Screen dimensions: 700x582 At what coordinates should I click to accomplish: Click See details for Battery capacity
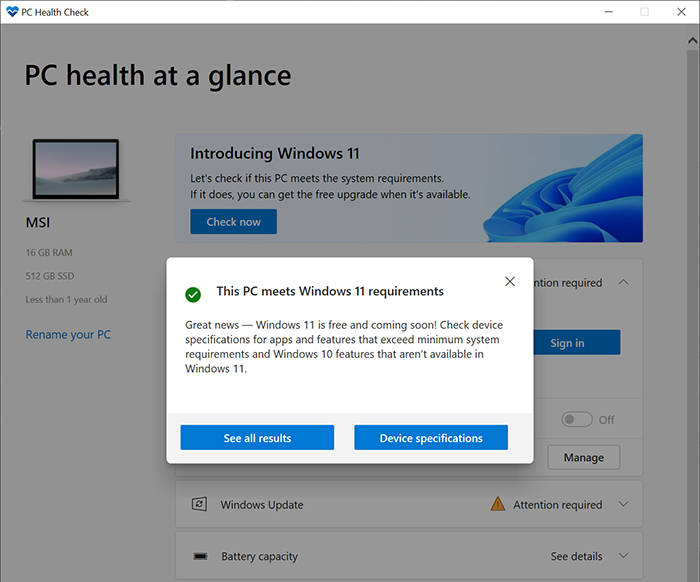click(576, 556)
